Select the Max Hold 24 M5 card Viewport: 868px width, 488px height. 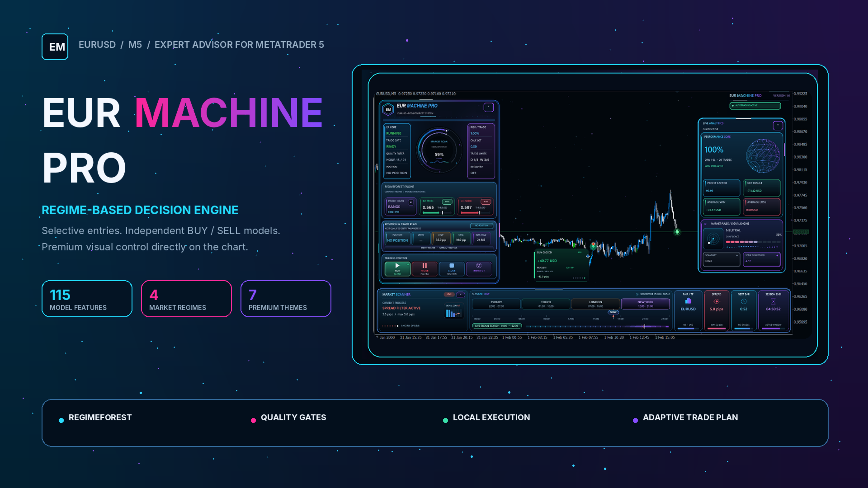click(x=481, y=238)
